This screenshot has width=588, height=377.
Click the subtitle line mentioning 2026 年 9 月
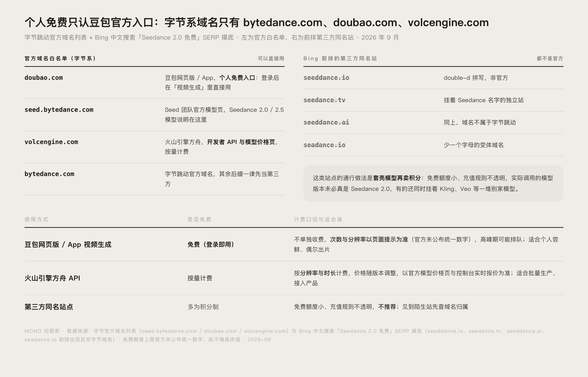212,37
